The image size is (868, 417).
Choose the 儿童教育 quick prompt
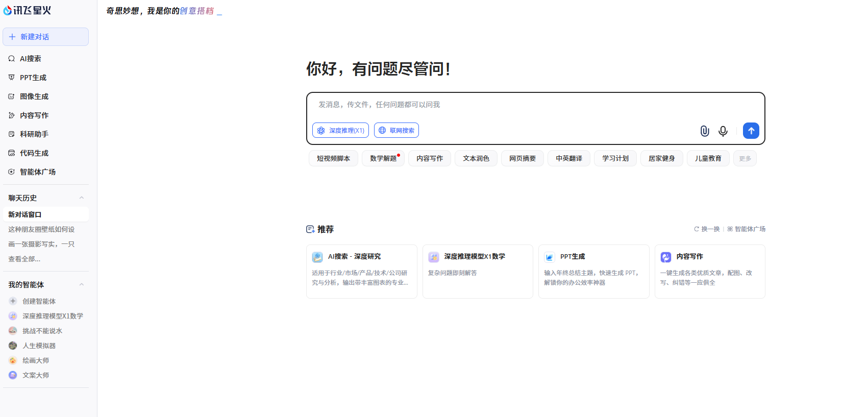click(x=708, y=158)
